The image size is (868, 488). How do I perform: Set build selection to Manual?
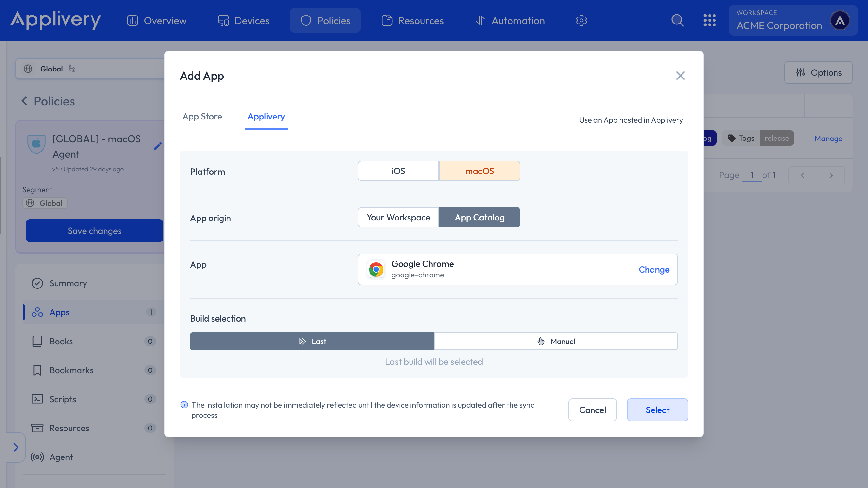[x=556, y=341]
